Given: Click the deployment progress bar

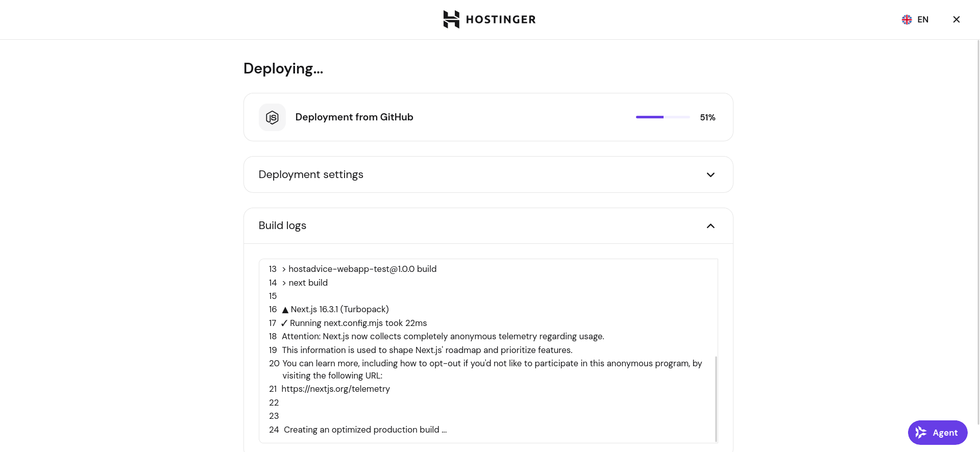Looking at the screenshot, I should coord(663,117).
